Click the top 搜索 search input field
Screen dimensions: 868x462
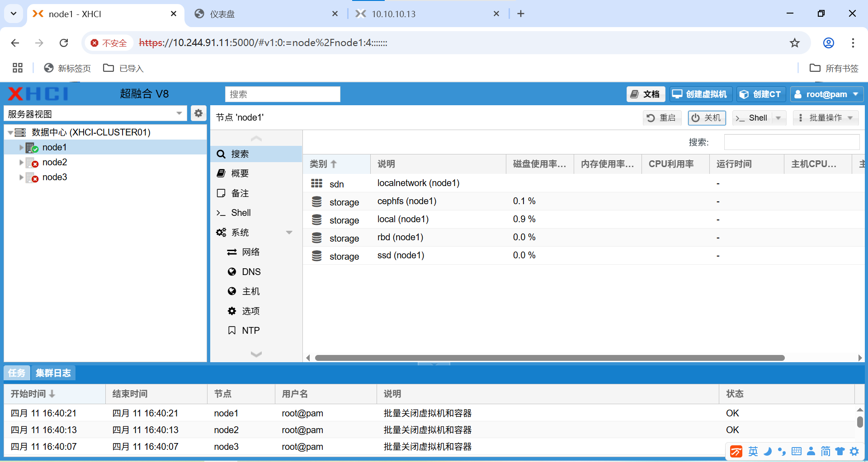pyautogui.click(x=283, y=94)
